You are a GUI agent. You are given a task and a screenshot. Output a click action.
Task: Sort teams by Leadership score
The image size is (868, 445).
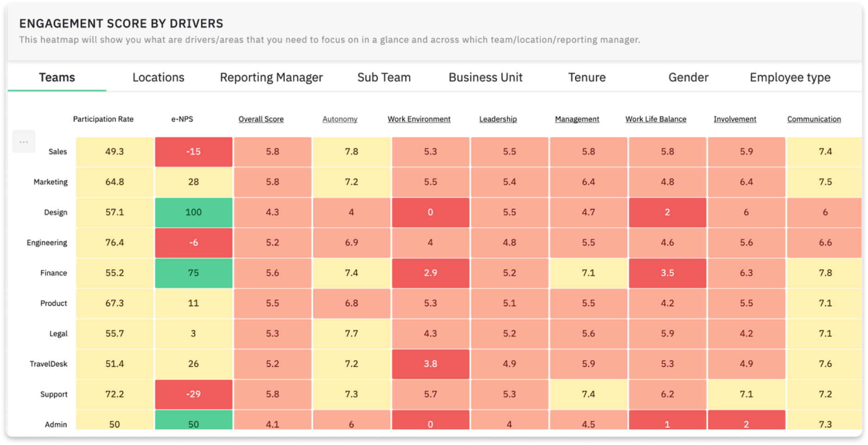tap(497, 119)
